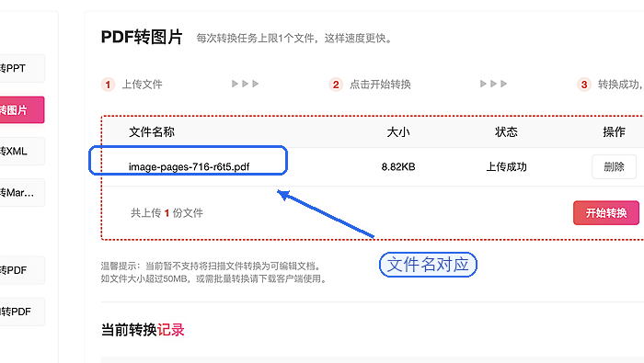Click the 文件名称 column header
The height and width of the screenshot is (363, 644).
coord(152,131)
